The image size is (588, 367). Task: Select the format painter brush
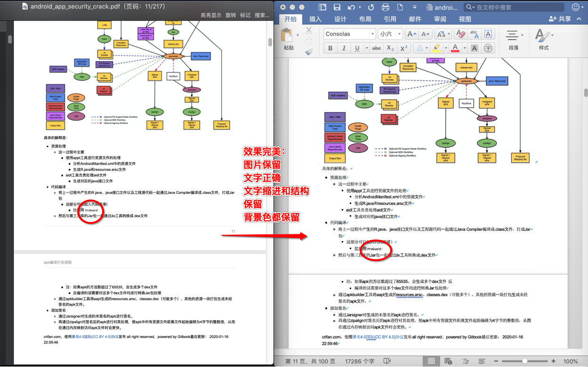pos(309,52)
